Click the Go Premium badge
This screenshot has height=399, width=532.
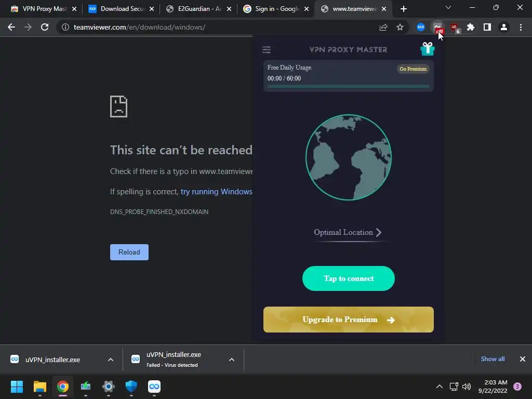click(x=413, y=69)
